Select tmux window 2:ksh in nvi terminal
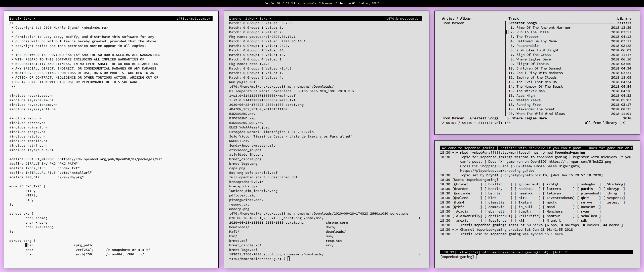644x272 pixels. pyautogui.click(x=29, y=18)
